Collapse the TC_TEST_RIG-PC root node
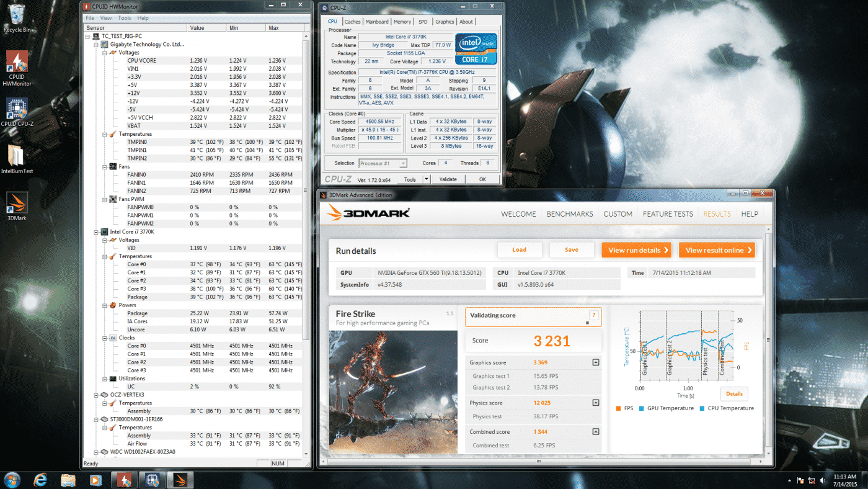Screen dimensions: 868x489 tap(89, 36)
